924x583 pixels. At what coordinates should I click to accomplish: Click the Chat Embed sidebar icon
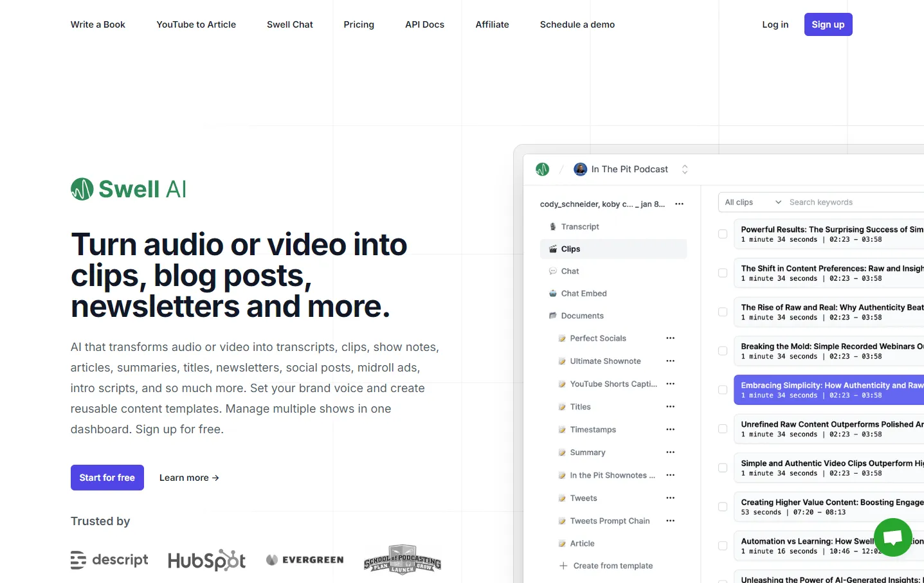tap(553, 293)
